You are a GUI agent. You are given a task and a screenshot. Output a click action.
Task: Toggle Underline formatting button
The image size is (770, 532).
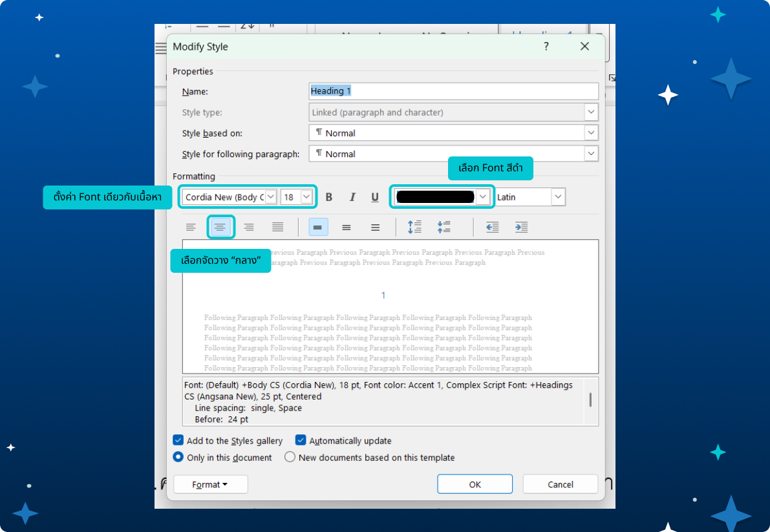pyautogui.click(x=375, y=197)
